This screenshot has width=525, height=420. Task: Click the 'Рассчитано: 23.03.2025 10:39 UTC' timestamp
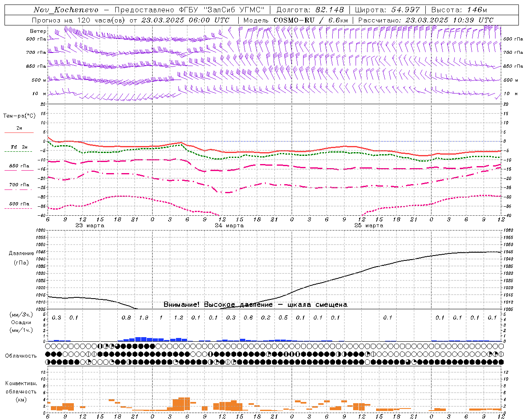click(426, 20)
